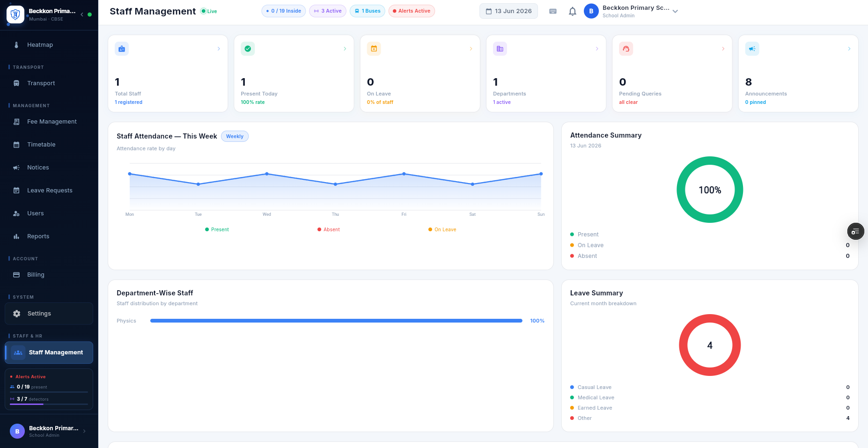Click the Total Staff card icon
The width and height of the screenshot is (868, 448).
pyautogui.click(x=122, y=49)
